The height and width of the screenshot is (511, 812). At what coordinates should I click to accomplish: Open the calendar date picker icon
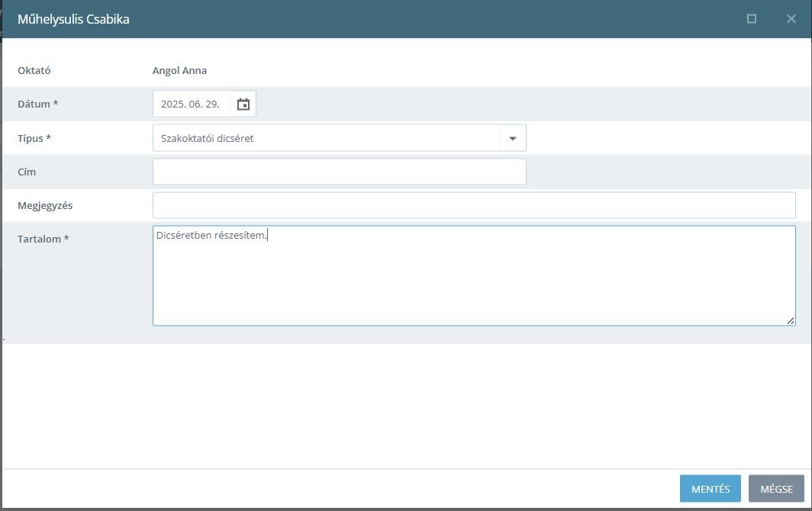[x=243, y=104]
